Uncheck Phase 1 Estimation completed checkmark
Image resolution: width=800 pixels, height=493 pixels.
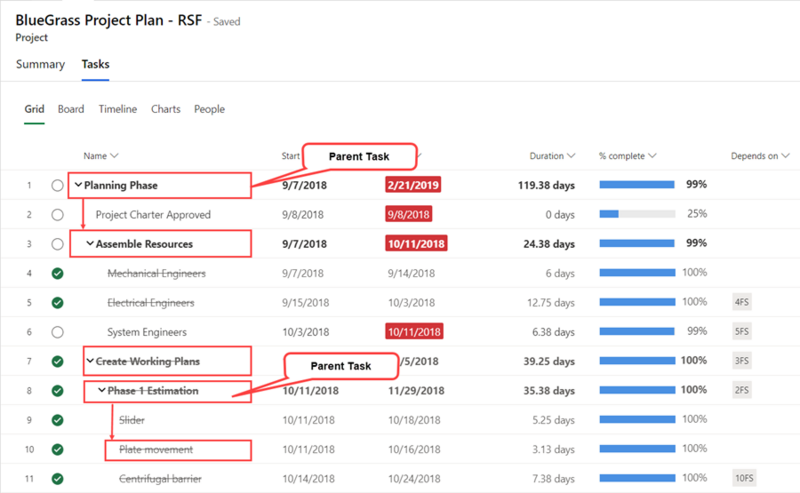point(58,391)
